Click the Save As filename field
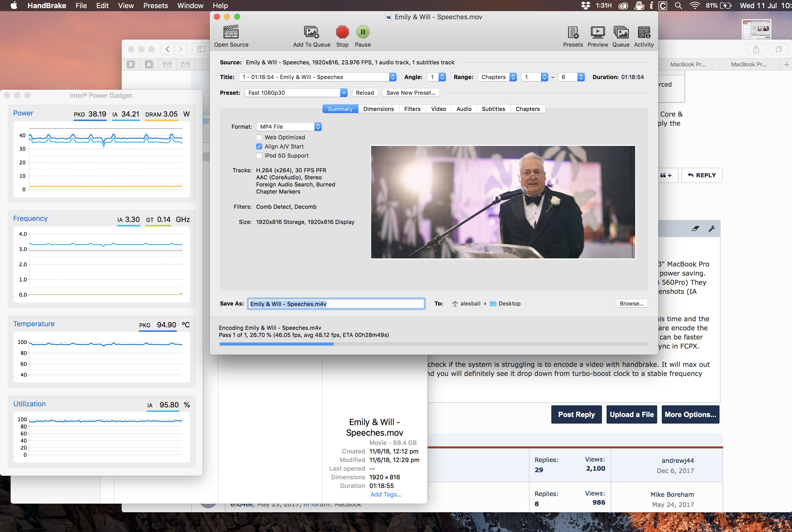792x532 pixels. tap(336, 304)
